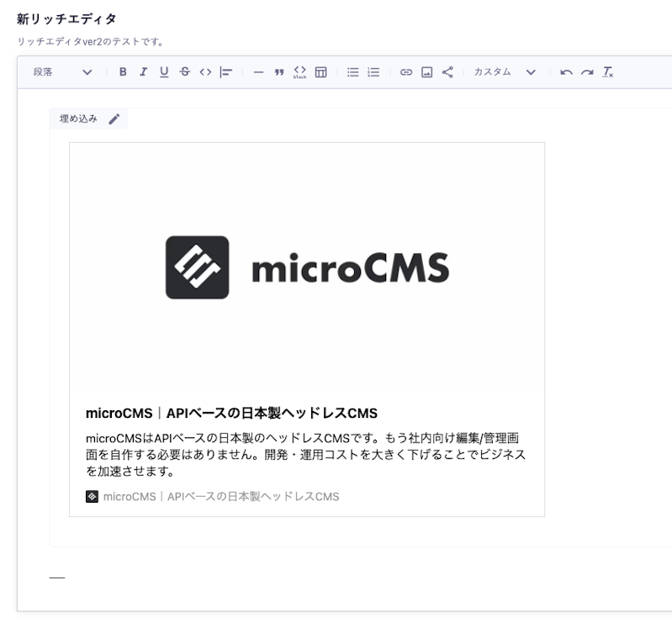Click the embed card description text
Viewport: 672px width, 633px height.
(x=305, y=455)
